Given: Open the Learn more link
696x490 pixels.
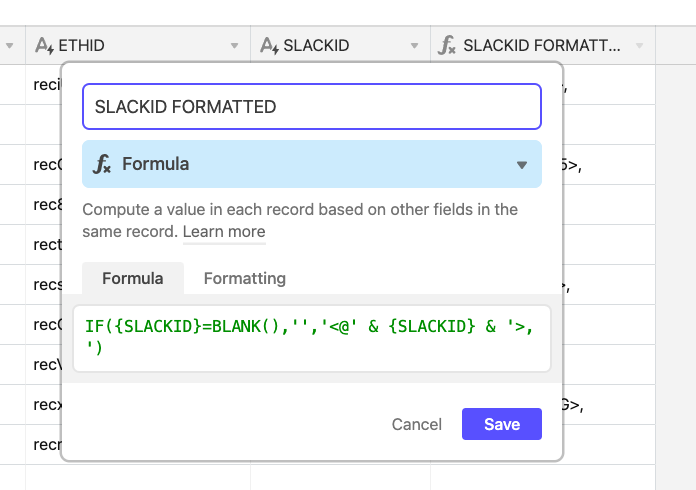Looking at the screenshot, I should pos(224,232).
